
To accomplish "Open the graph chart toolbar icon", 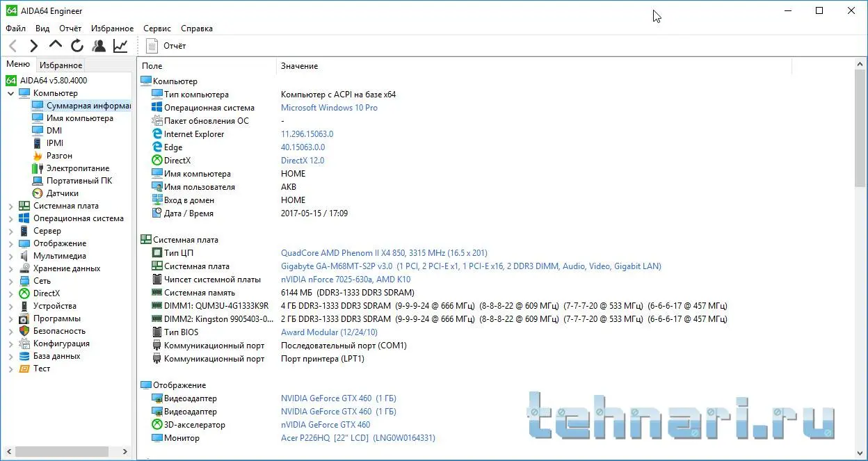I will (120, 46).
